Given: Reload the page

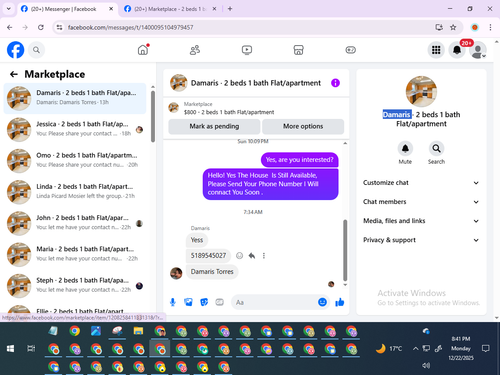Looking at the screenshot, I should 41,27.
